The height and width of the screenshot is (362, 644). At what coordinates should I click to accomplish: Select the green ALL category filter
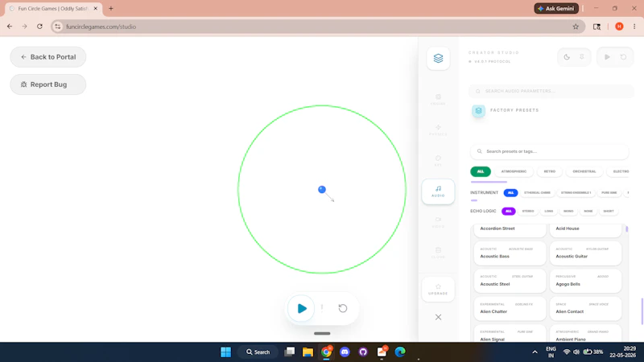481,171
